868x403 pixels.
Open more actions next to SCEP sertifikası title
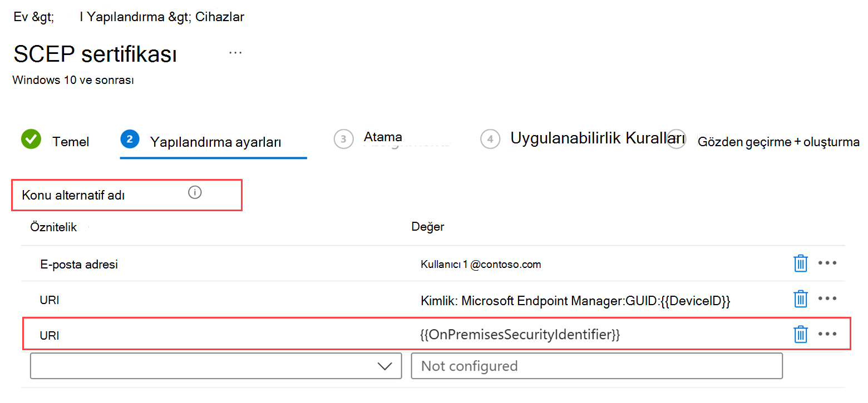[235, 52]
